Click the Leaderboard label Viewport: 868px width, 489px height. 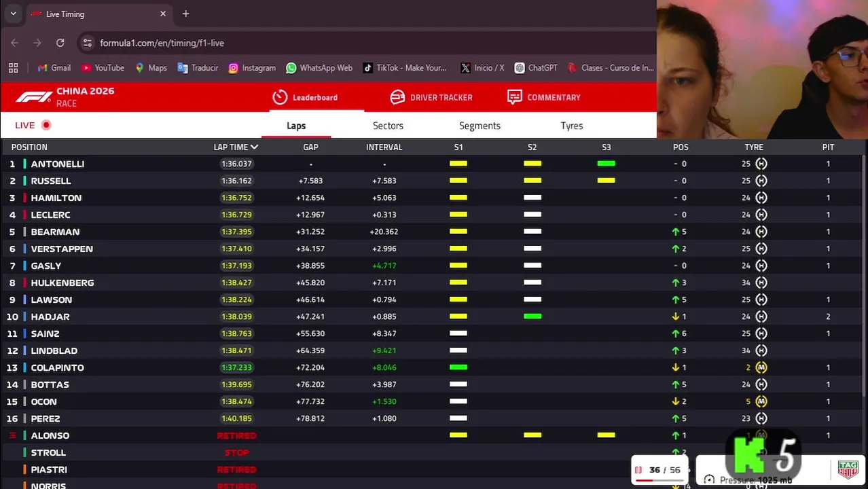pos(315,97)
